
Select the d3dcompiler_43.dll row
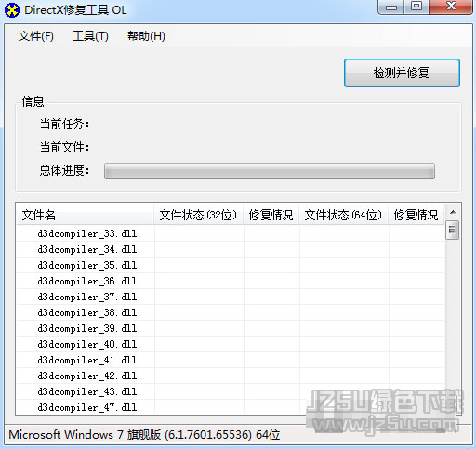(x=231, y=391)
